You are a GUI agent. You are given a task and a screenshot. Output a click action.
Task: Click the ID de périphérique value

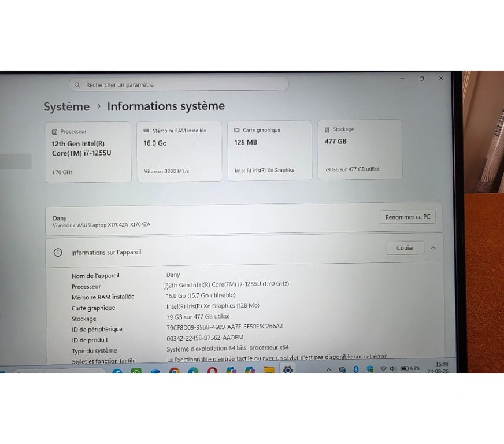pyautogui.click(x=225, y=327)
